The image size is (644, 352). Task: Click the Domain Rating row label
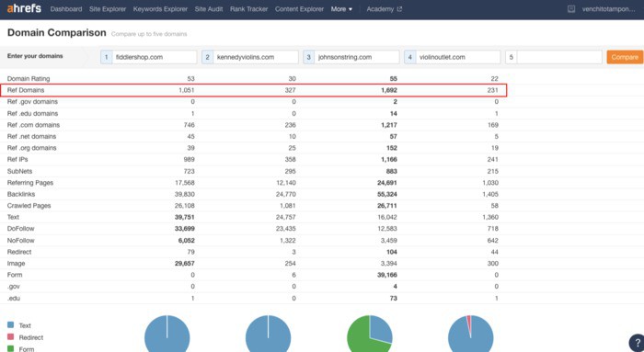point(29,78)
